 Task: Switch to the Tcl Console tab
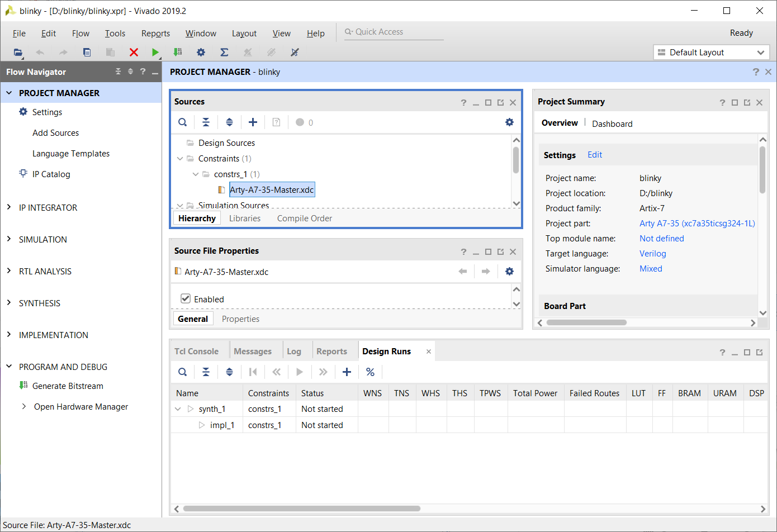pyautogui.click(x=196, y=351)
